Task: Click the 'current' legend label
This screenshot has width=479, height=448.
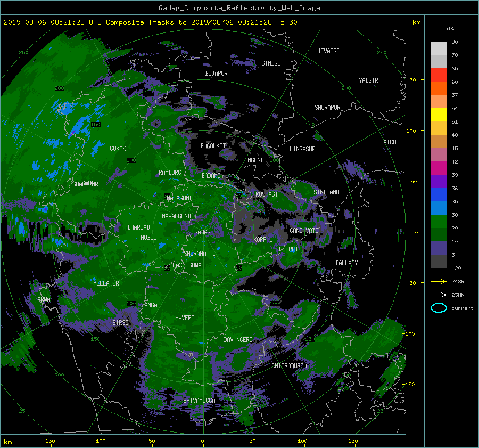Action: [x=462, y=308]
